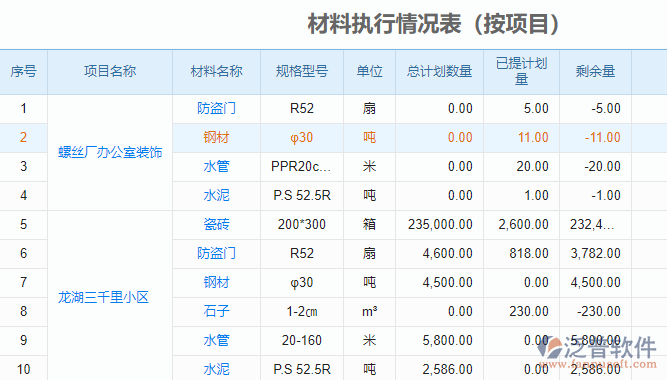Screen dimensions: 667x380
Task: Select row number 7
Action: click(x=23, y=282)
